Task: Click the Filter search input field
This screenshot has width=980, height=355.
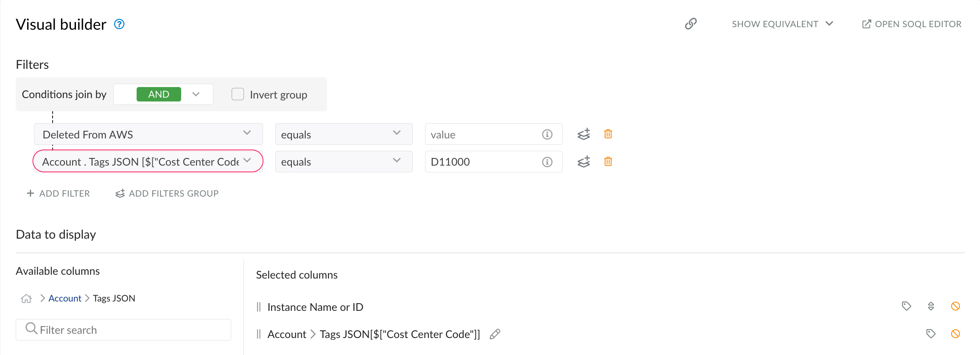Action: click(x=123, y=330)
